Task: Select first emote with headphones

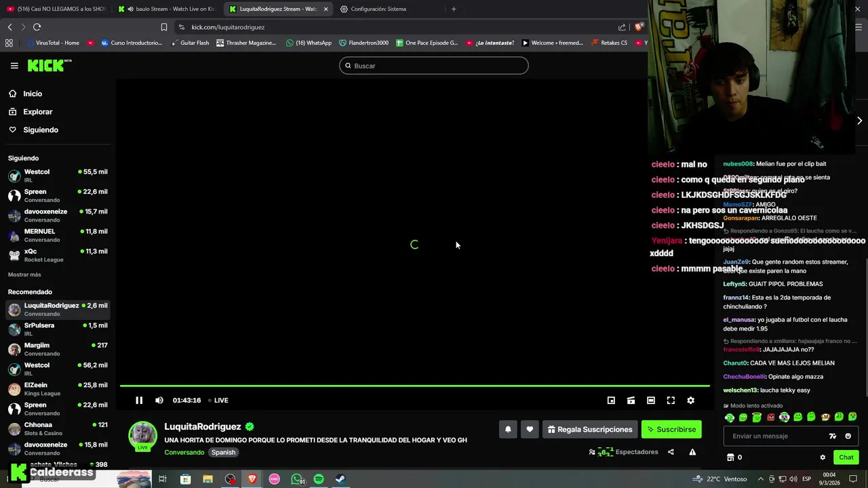Action: tap(730, 418)
